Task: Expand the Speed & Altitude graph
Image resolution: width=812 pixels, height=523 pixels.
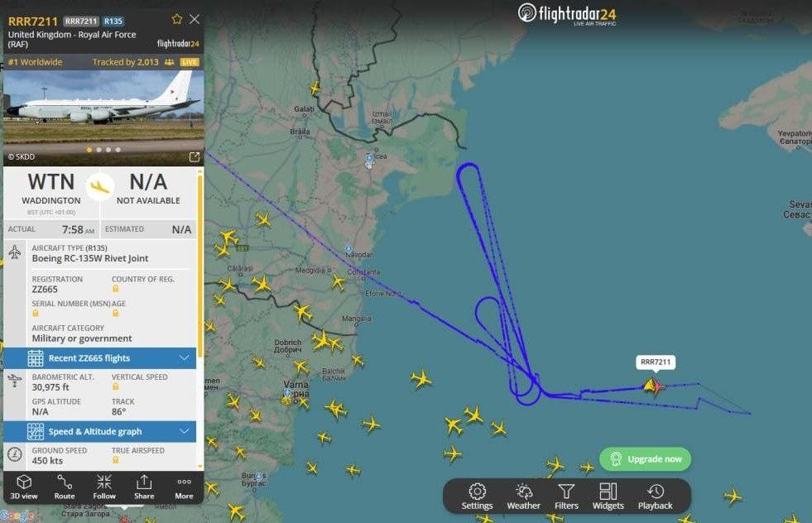Action: 100,431
